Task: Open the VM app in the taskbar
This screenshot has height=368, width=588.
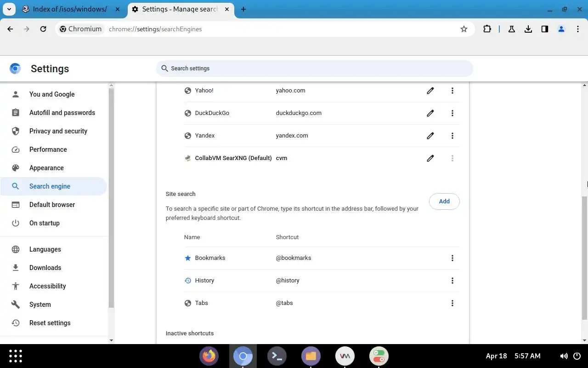Action: 345,356
